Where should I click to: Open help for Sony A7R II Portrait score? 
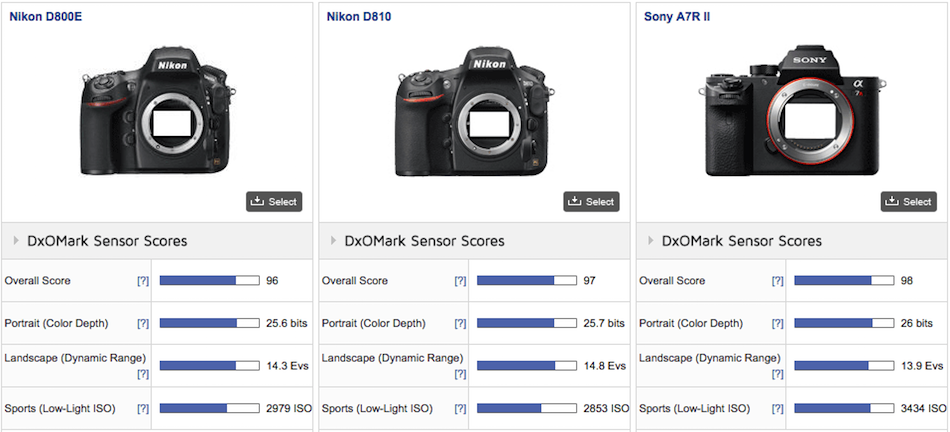click(x=777, y=324)
